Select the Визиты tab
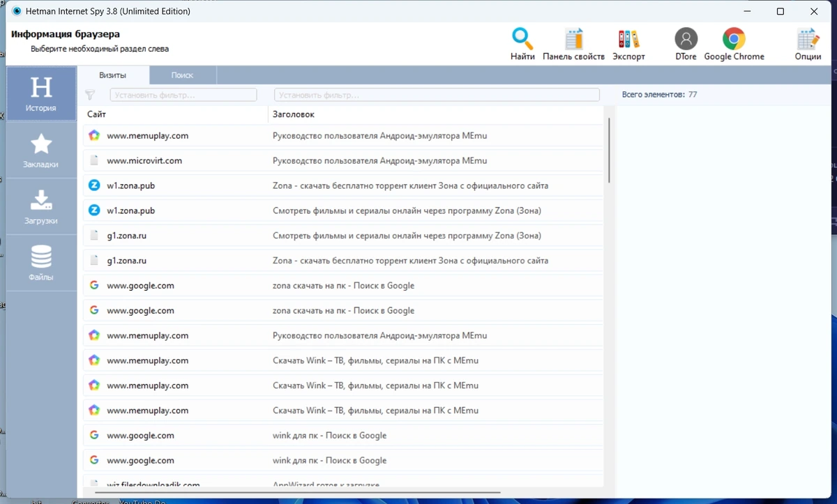 tap(112, 75)
